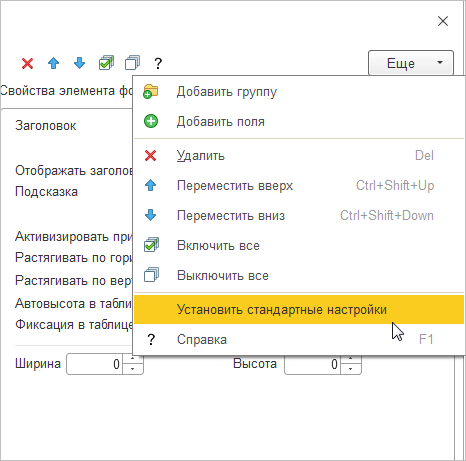Click the toolbar move up arrow
Viewport: 466px width, 461px height.
pyautogui.click(x=53, y=63)
